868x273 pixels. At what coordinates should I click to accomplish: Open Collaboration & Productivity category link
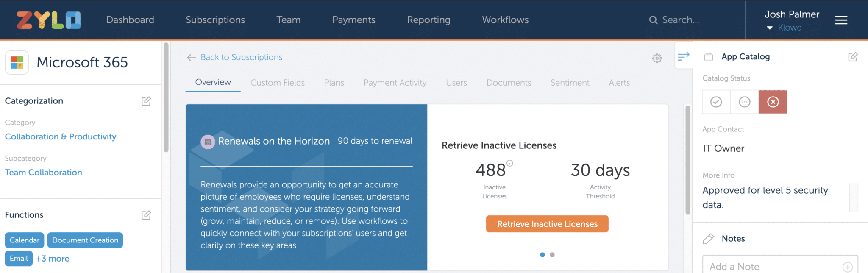coord(61,136)
